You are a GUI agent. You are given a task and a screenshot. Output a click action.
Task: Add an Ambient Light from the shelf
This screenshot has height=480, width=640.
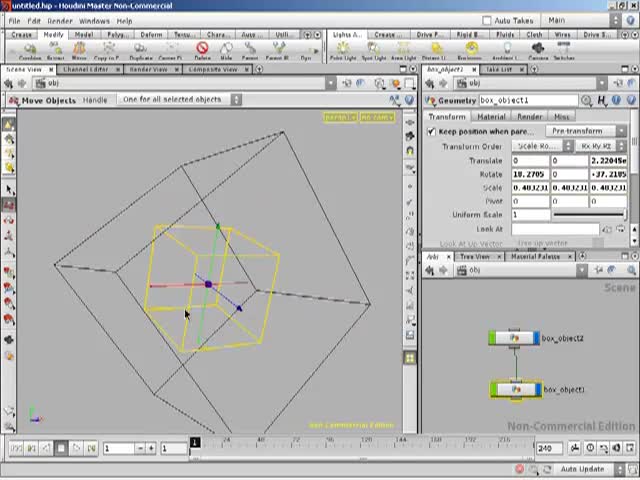click(x=507, y=52)
